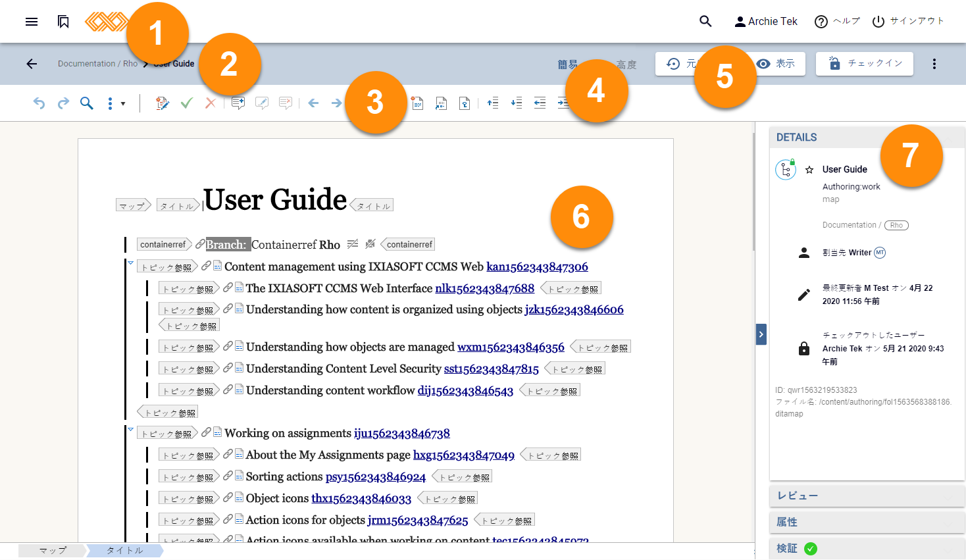
Task: Move the topic down
Action: pos(516,103)
